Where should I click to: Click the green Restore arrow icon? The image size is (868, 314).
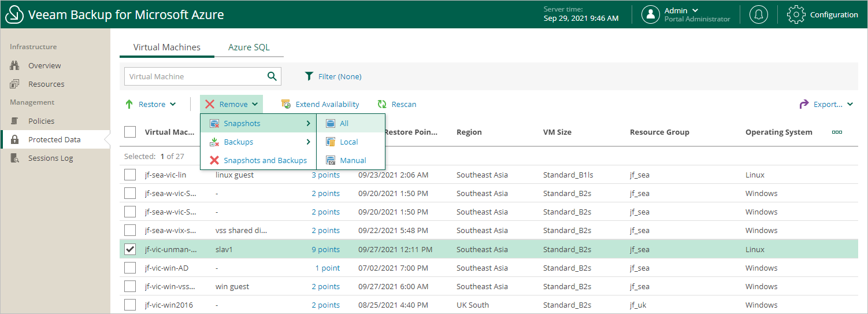coord(129,105)
